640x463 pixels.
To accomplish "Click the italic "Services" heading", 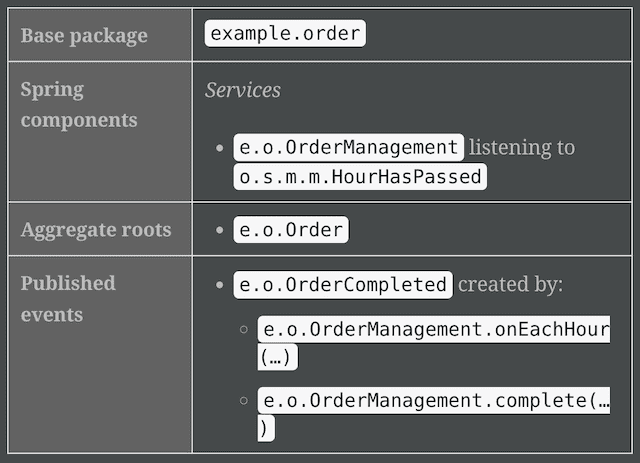I will coord(243,90).
